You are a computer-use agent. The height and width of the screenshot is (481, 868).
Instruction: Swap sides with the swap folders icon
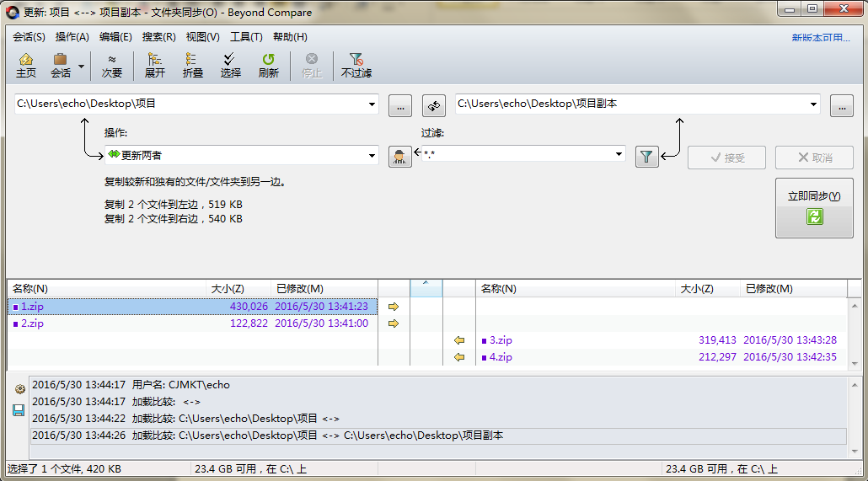coord(434,106)
